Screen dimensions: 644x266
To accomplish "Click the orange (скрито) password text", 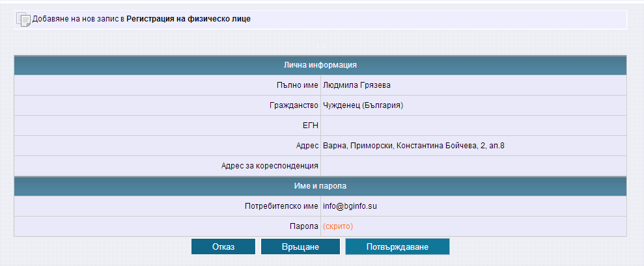I will (x=338, y=226).
